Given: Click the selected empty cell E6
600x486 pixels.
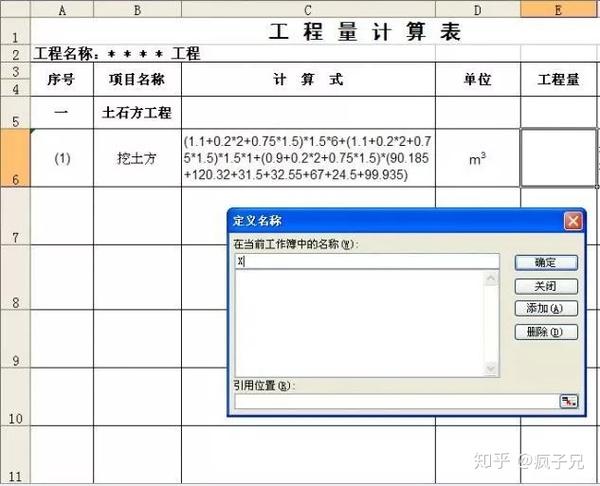Looking at the screenshot, I should pos(559,158).
